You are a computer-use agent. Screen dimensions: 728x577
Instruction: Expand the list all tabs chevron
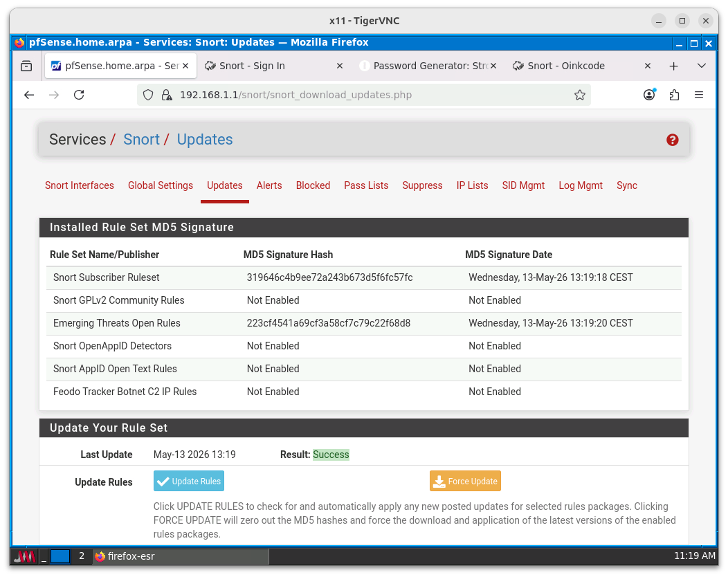pos(702,66)
